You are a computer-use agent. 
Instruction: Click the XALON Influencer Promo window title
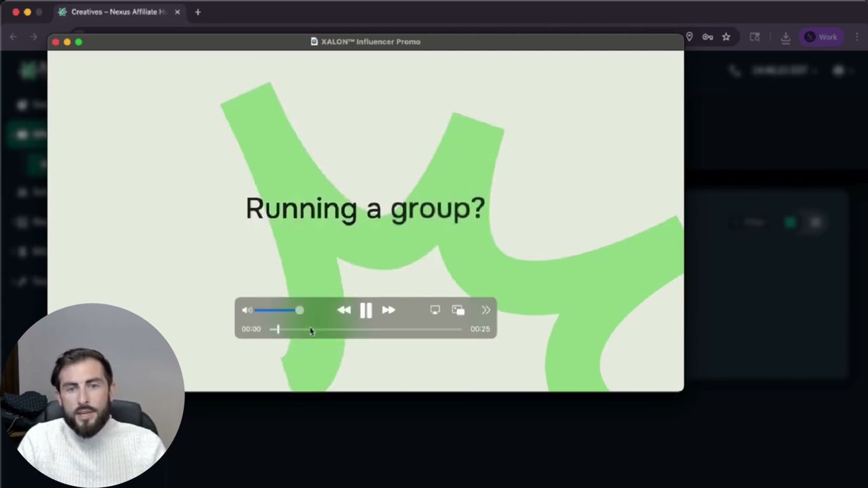click(x=371, y=42)
